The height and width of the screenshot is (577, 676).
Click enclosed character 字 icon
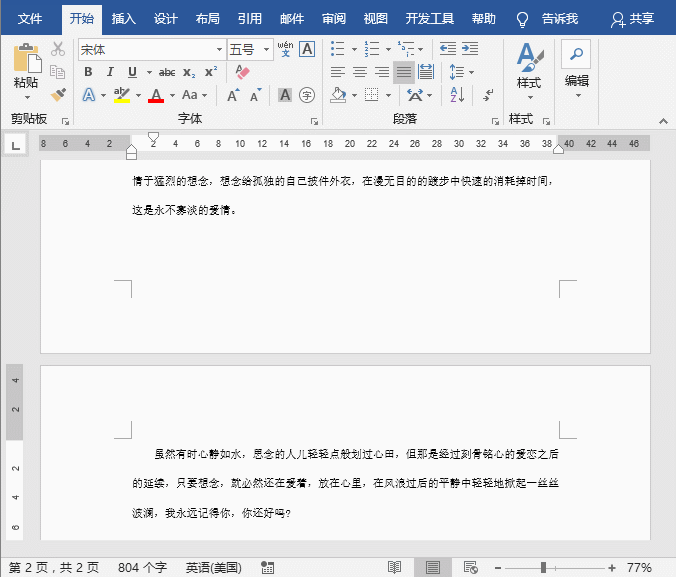(307, 95)
